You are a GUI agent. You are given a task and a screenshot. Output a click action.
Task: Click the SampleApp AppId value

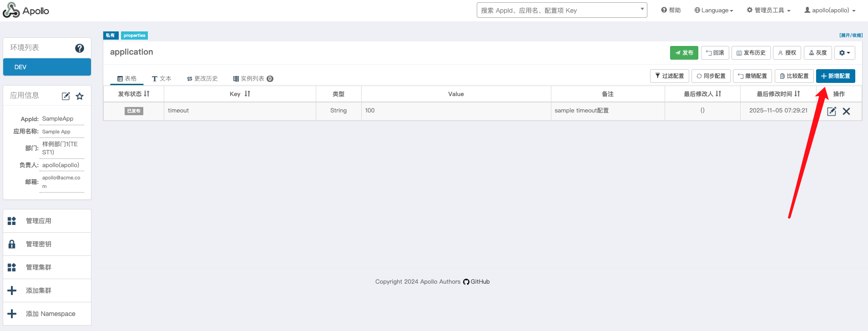pos(58,118)
